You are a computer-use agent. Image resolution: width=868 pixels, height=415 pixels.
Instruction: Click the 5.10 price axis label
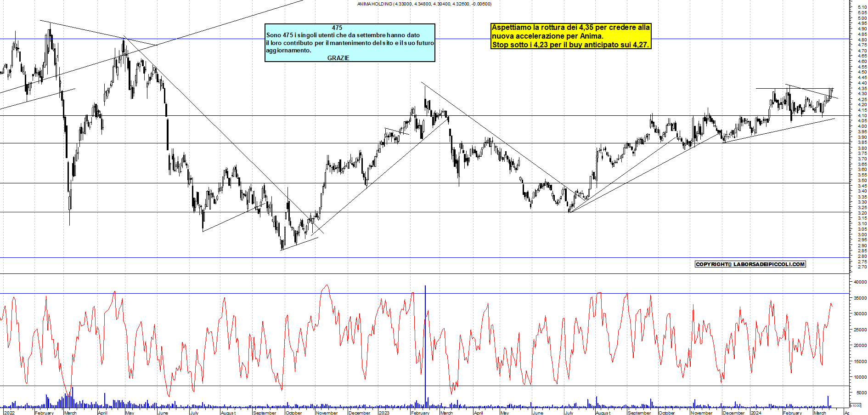862,7
